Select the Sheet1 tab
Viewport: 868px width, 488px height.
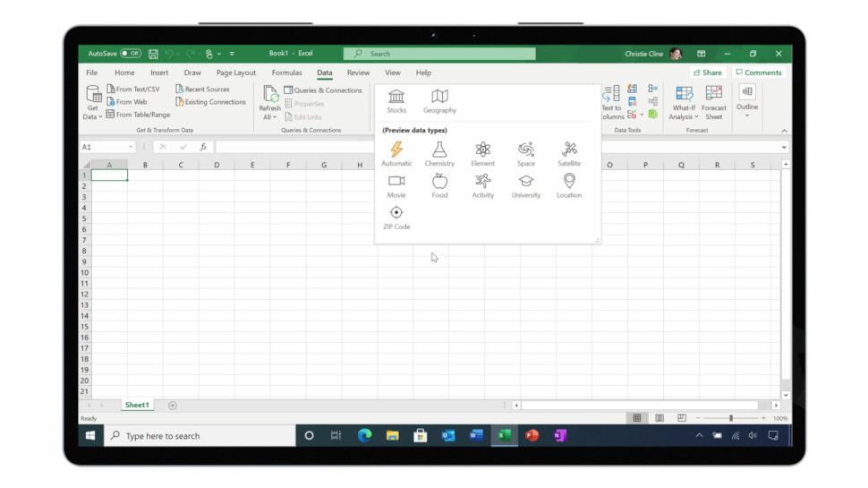pos(137,405)
